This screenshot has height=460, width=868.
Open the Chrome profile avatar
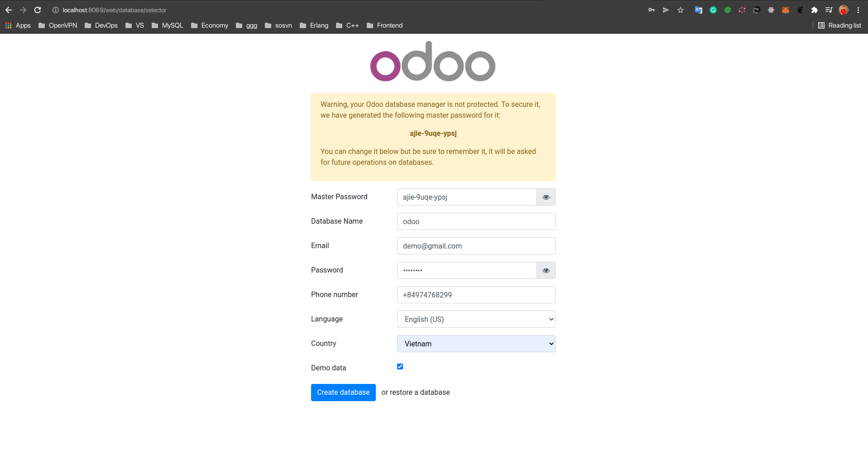click(844, 10)
